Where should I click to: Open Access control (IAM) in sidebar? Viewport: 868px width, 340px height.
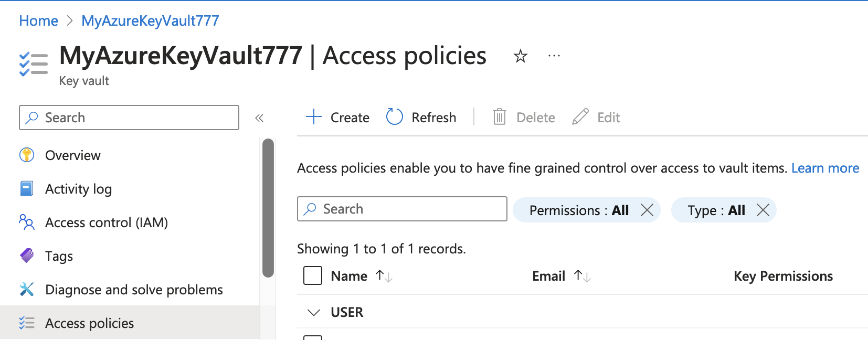106,222
